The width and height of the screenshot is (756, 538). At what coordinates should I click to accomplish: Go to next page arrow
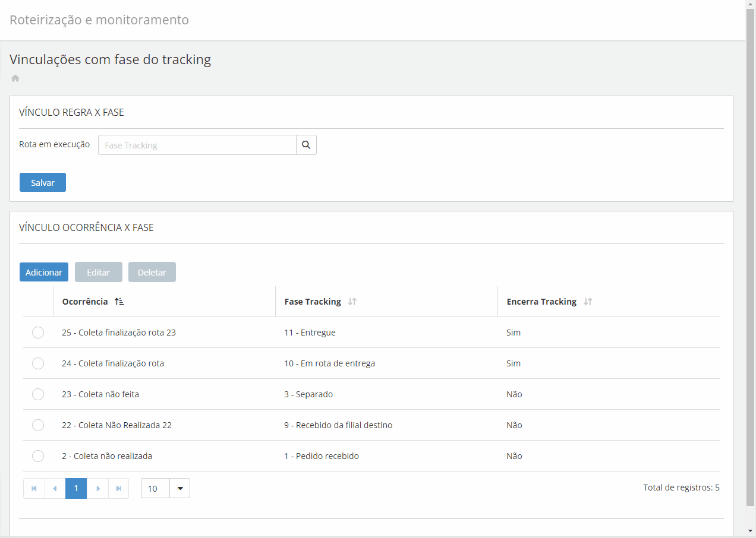pyautogui.click(x=98, y=488)
